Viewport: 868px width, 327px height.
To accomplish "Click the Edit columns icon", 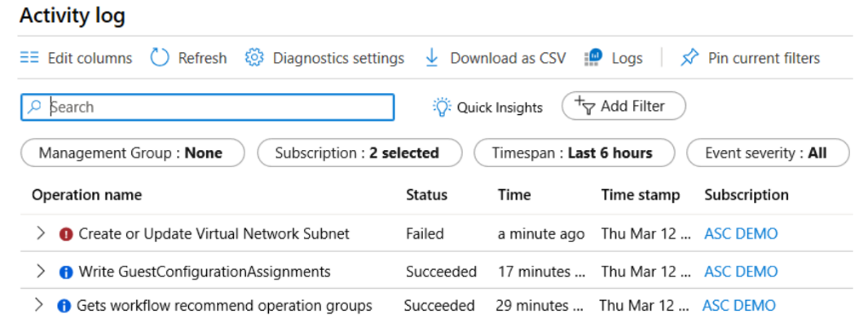I will pyautogui.click(x=29, y=58).
